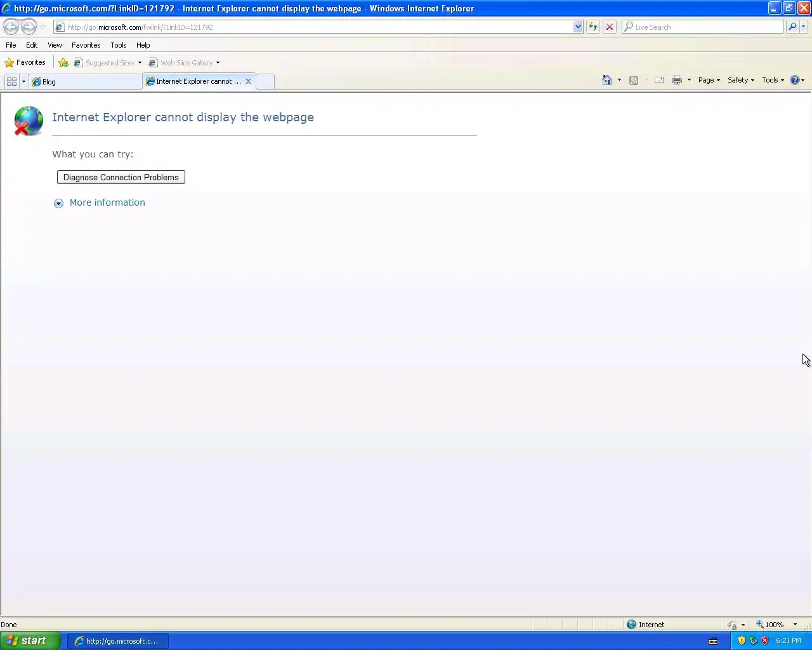Viewport: 812px width, 650px height.
Task: Open the Home button dropdown arrow
Action: 619,80
